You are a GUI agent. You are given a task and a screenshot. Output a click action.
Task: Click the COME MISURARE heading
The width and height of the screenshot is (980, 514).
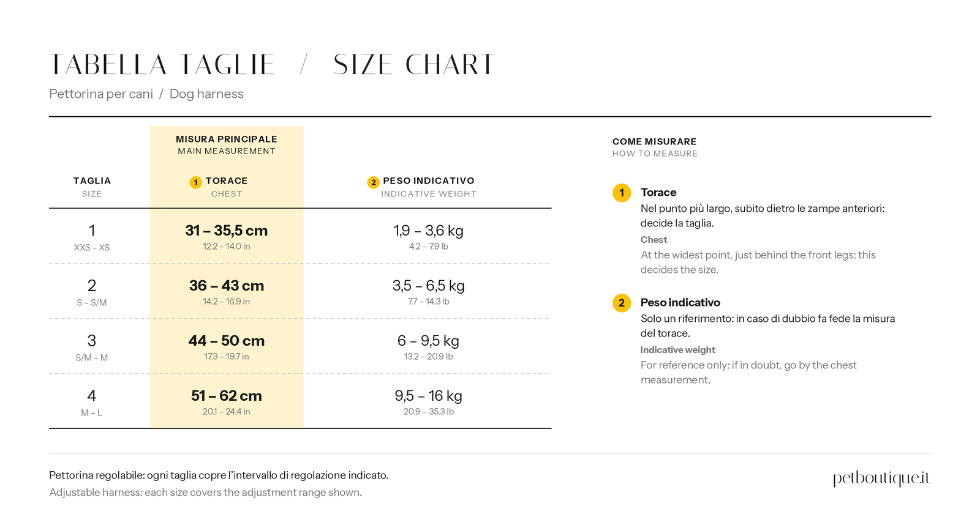click(x=654, y=141)
